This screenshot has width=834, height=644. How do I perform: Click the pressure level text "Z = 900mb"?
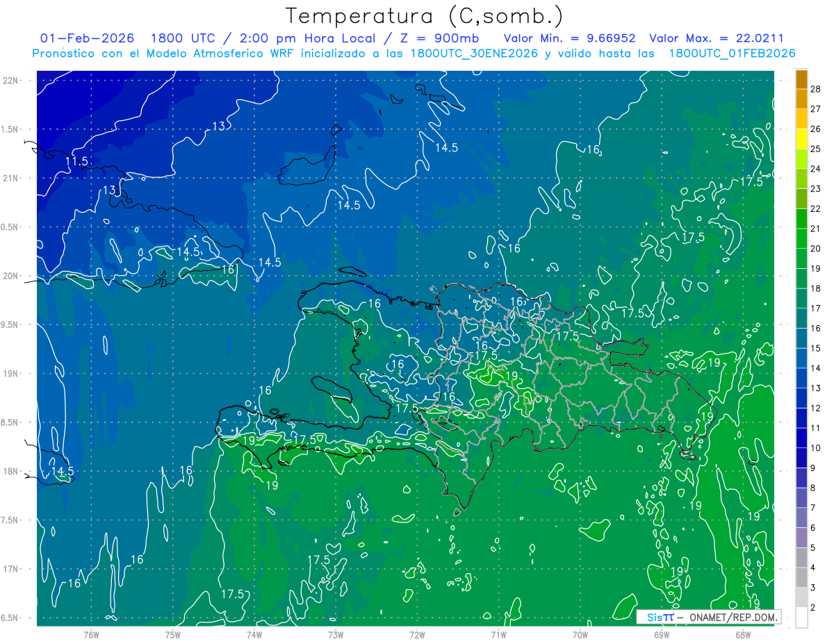tap(441, 38)
